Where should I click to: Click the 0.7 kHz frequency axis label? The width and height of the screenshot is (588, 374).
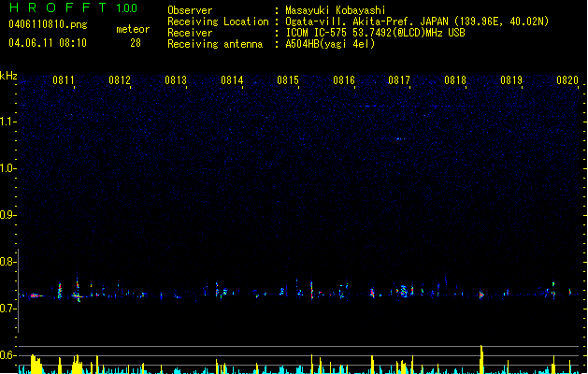point(7,309)
